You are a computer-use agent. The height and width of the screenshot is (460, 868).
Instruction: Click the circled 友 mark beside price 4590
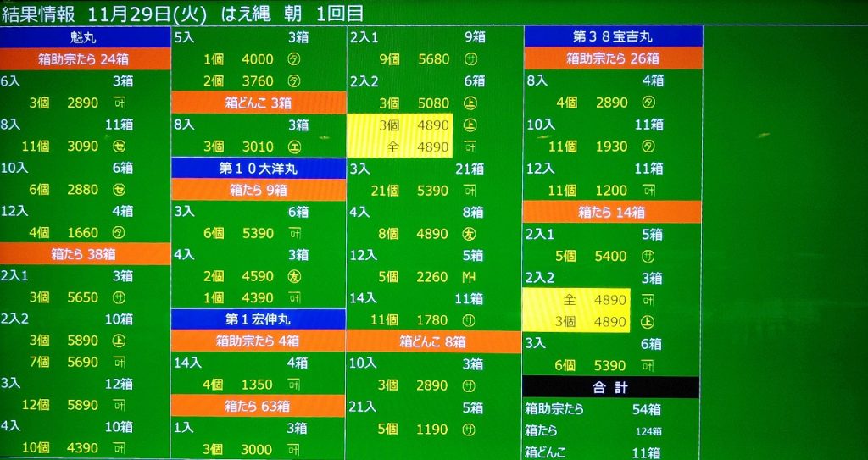point(295,277)
